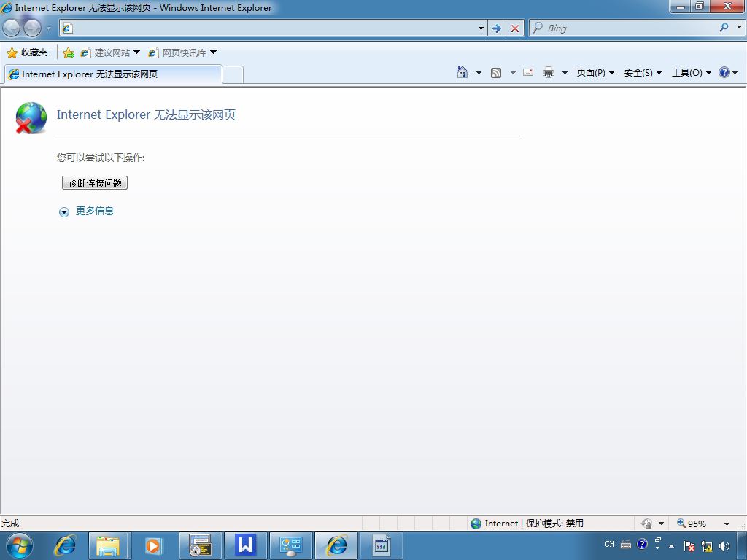Open the 网页快讯库 web slice gallery

coord(182,52)
